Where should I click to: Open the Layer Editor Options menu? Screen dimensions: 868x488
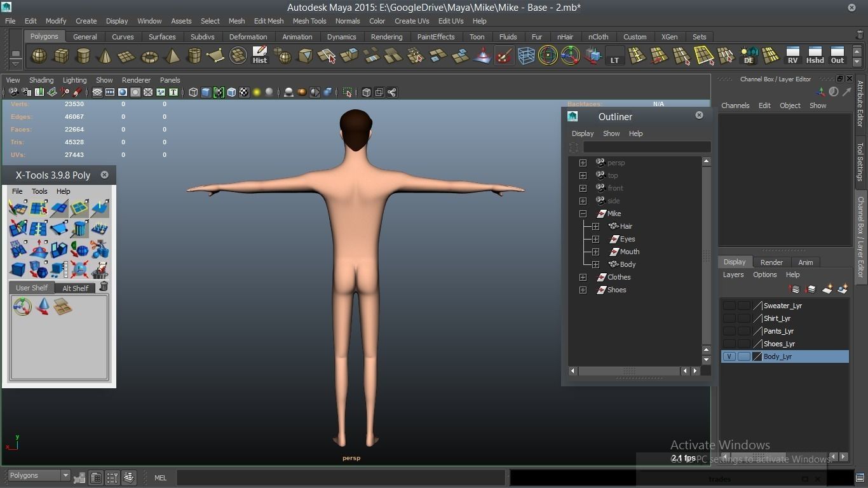[764, 274]
